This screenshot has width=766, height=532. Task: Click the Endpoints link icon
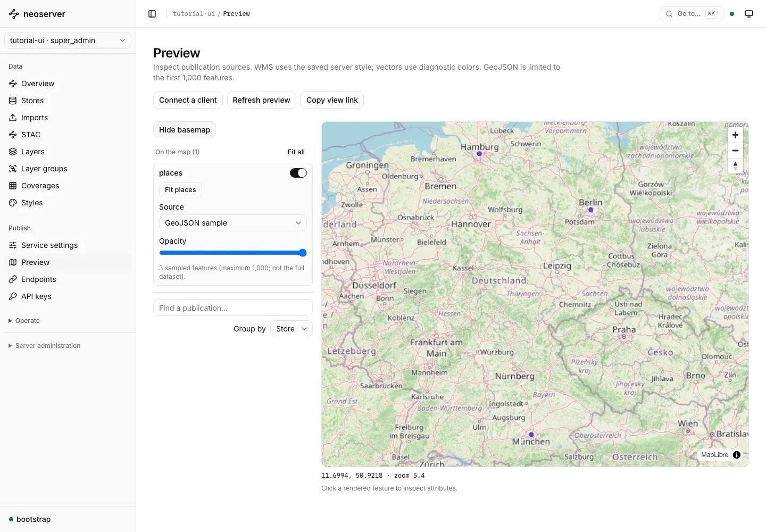[13, 279]
